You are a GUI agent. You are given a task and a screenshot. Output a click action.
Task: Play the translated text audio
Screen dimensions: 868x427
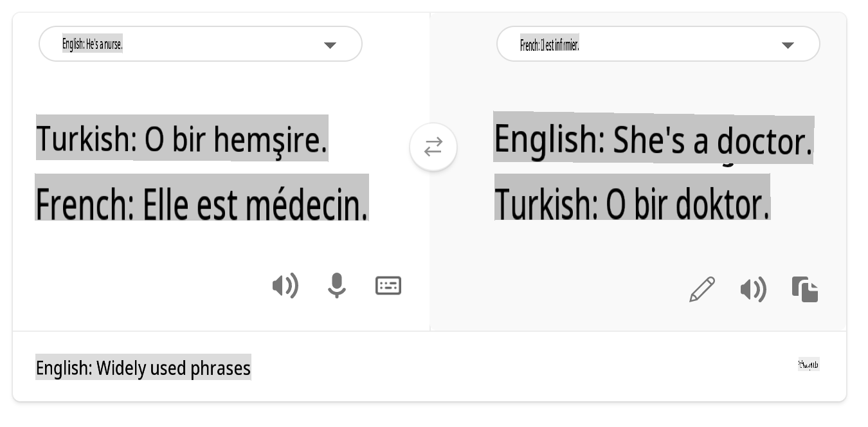[x=753, y=290]
